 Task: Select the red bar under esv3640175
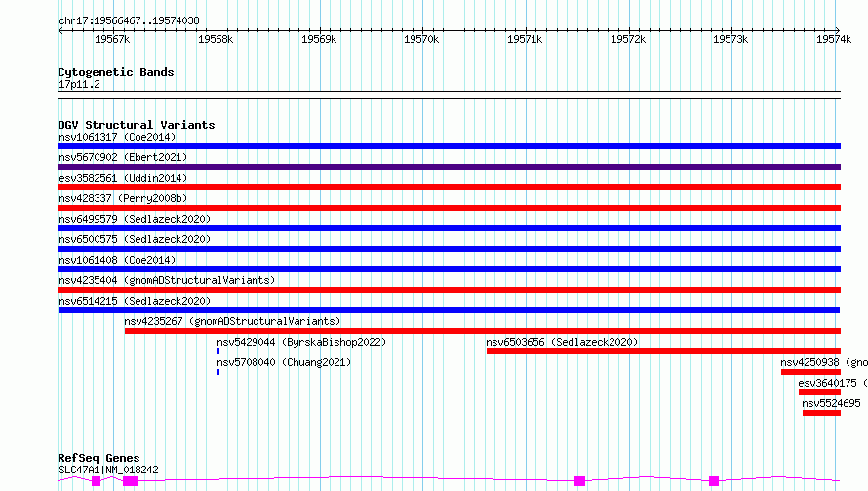[820, 392]
